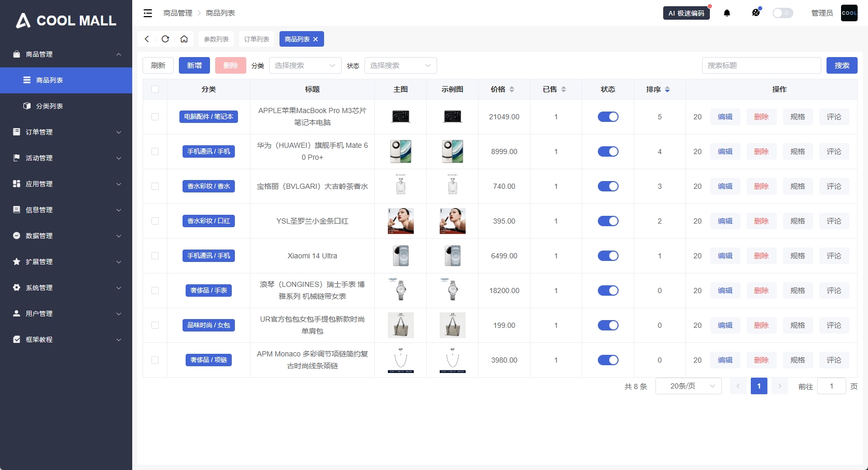This screenshot has height=470, width=868.
Task: Select 分类列表 in the sidebar
Action: click(x=66, y=106)
